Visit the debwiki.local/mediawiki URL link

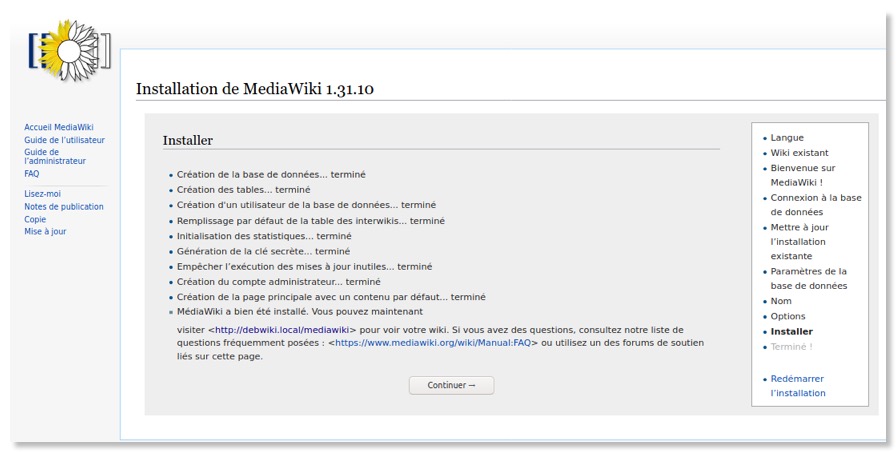[282, 330]
